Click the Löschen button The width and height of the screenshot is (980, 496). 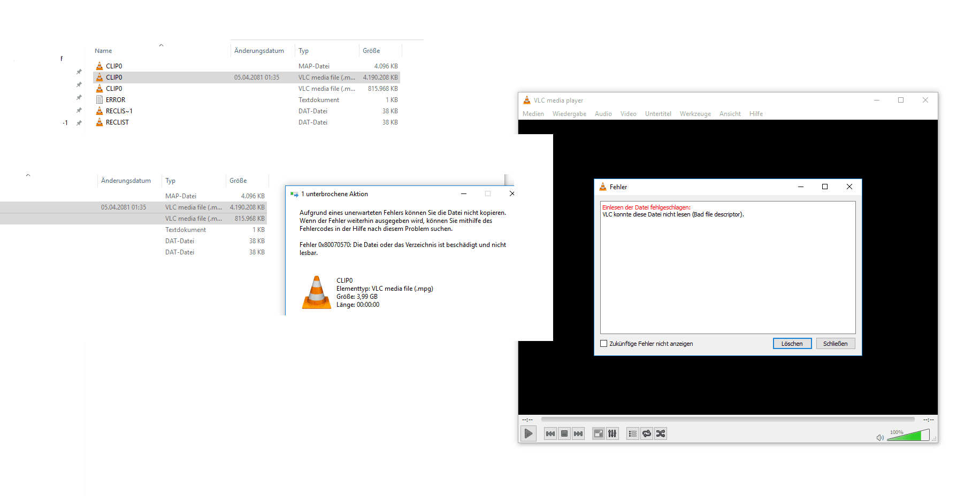[x=792, y=344]
